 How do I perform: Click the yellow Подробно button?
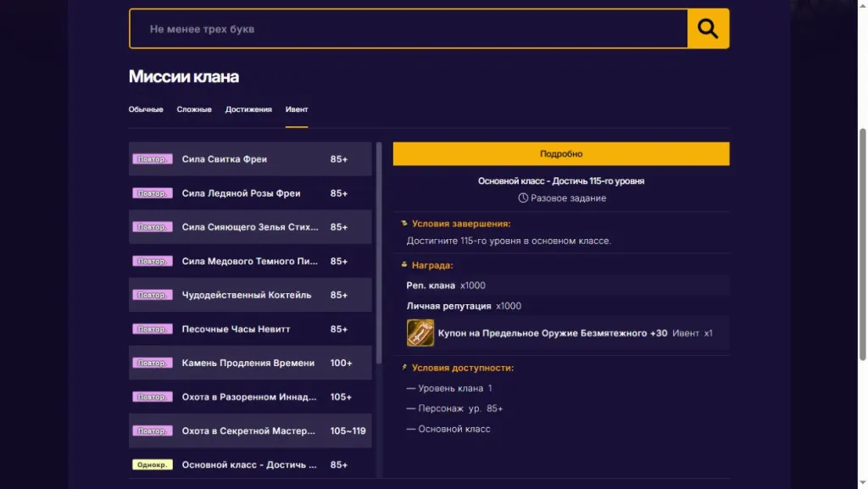[561, 153]
